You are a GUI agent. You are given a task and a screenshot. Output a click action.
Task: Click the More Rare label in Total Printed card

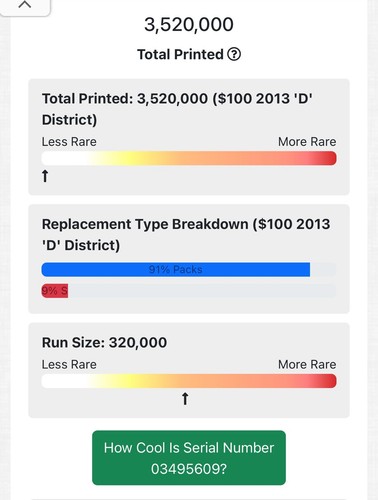pos(307,142)
